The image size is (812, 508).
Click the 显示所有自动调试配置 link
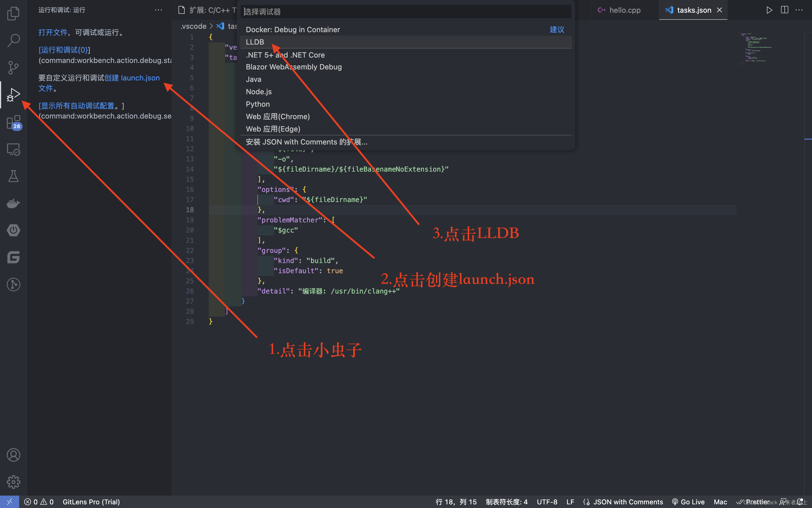(x=76, y=106)
